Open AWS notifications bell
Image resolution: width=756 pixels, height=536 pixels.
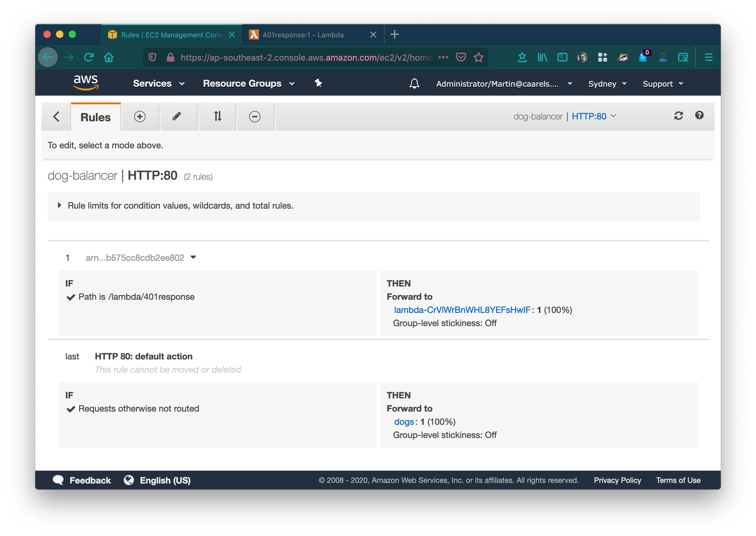414,84
